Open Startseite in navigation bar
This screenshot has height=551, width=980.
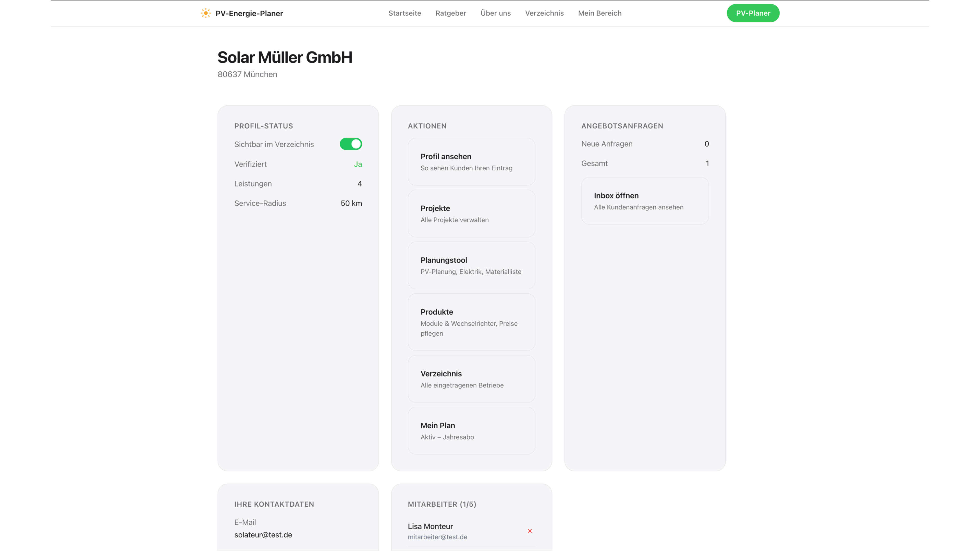[405, 13]
